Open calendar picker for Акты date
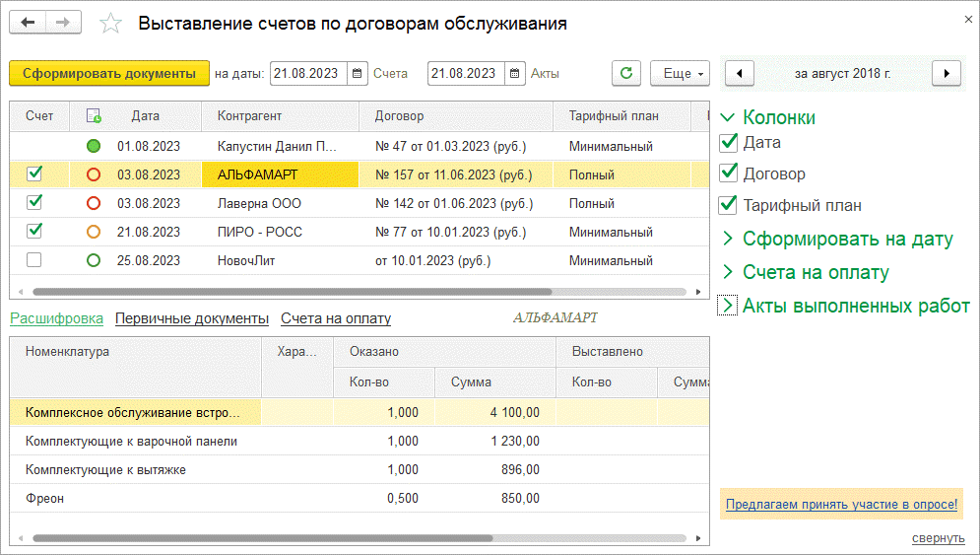 (x=515, y=73)
